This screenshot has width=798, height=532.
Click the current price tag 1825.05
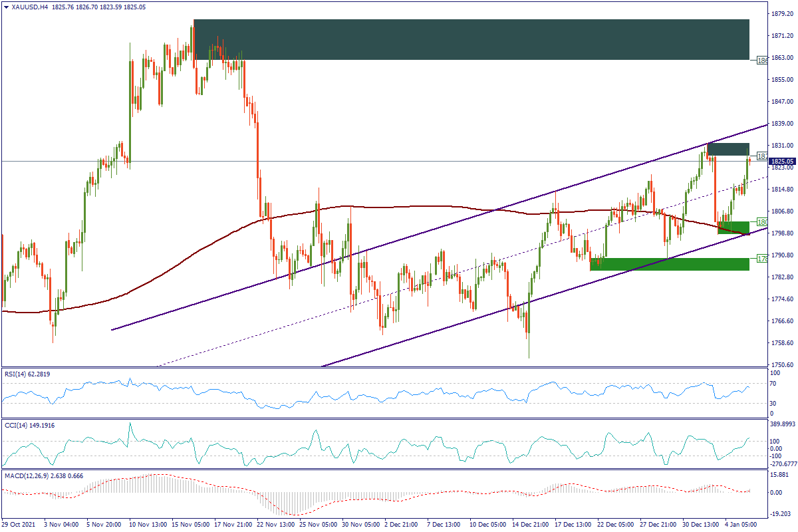click(783, 161)
